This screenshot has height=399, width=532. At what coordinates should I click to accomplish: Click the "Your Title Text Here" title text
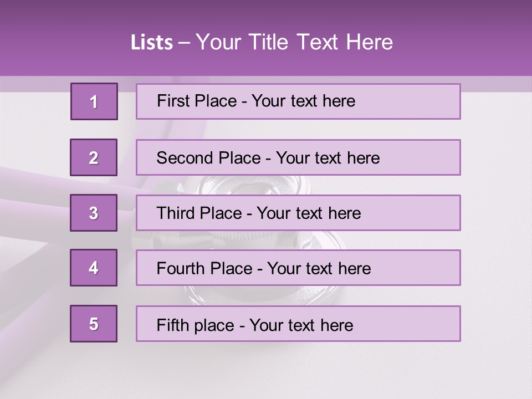294,43
